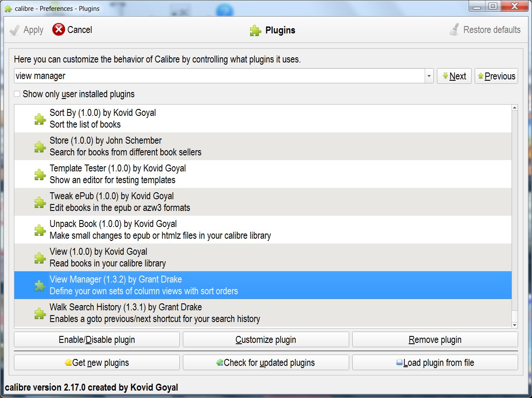Click the Restore defaults text label
Viewport: 532px width, 398px height.
point(492,30)
